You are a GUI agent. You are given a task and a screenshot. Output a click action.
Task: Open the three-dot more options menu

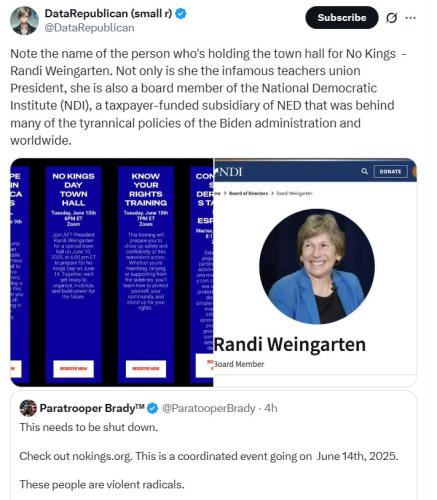pos(410,18)
